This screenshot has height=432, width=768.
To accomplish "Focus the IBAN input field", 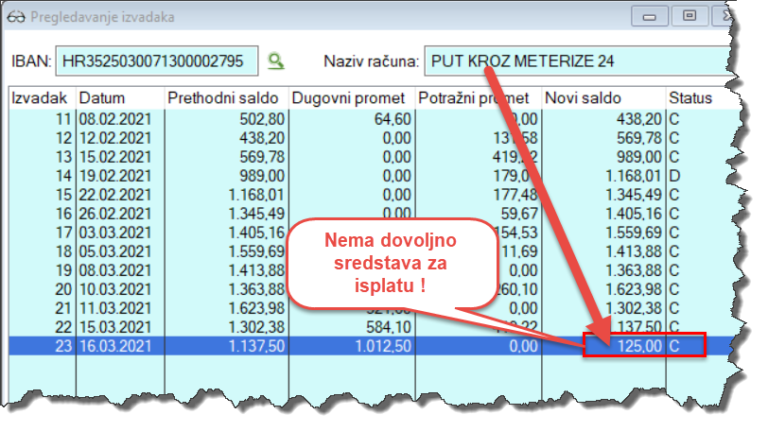I will 157,61.
